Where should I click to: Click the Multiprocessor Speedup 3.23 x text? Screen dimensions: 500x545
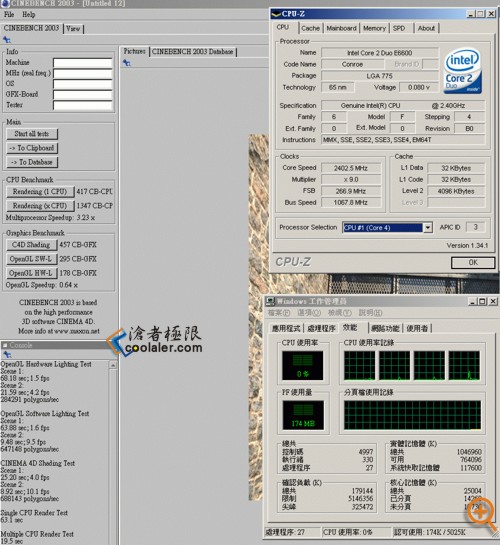tap(50, 218)
